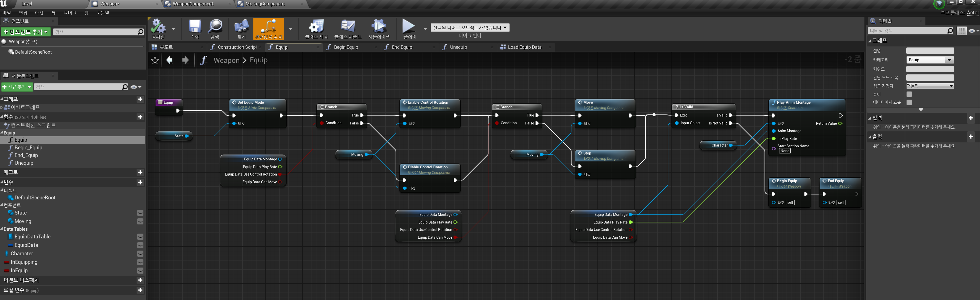Click the My Blueprint search field
The height and width of the screenshot is (300, 980).
(x=81, y=87)
